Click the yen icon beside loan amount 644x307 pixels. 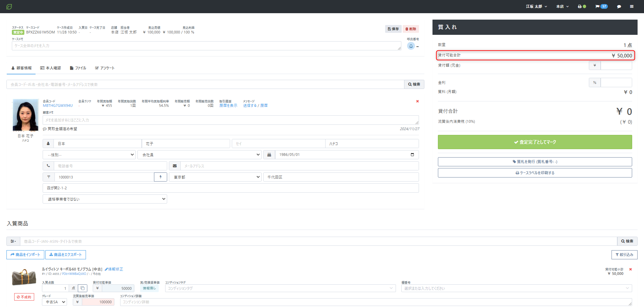coord(595,65)
